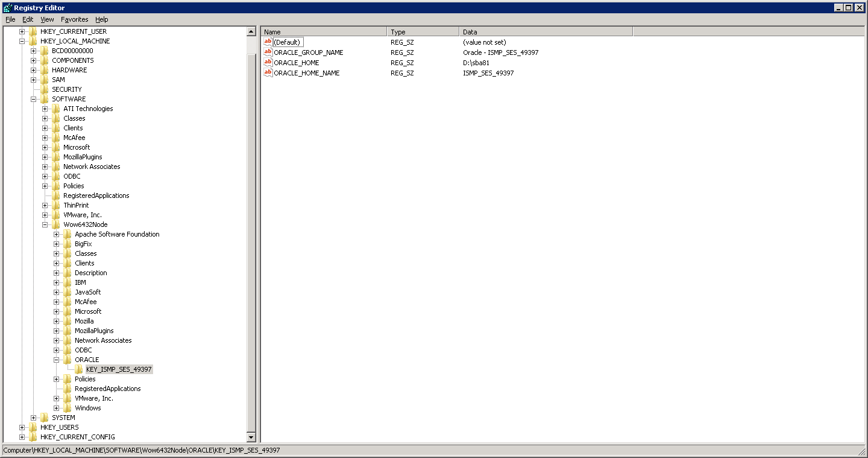This screenshot has width=868, height=458.
Task: Click the HKEY_CURRENT_CONFIG folder icon
Action: pos(33,437)
